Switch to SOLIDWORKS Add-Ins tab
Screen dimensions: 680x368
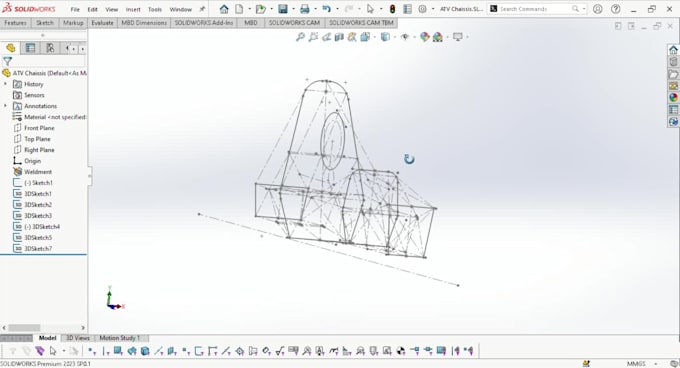[x=204, y=23]
